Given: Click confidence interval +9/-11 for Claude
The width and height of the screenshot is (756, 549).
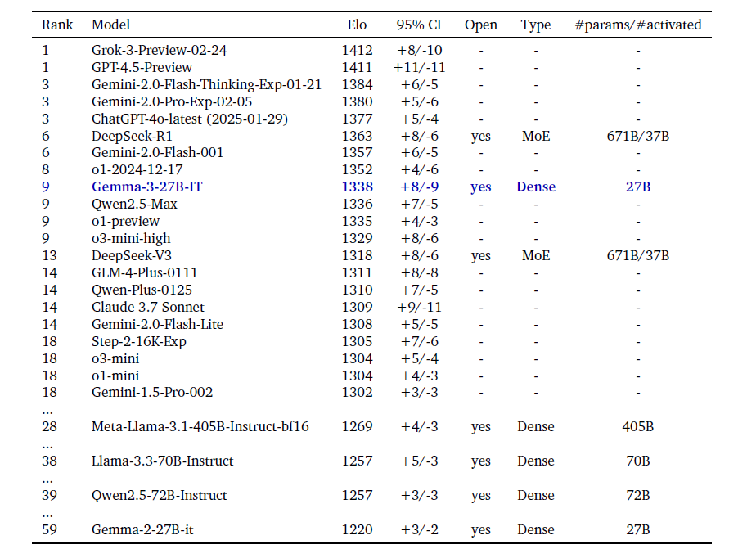Looking at the screenshot, I should tap(419, 307).
